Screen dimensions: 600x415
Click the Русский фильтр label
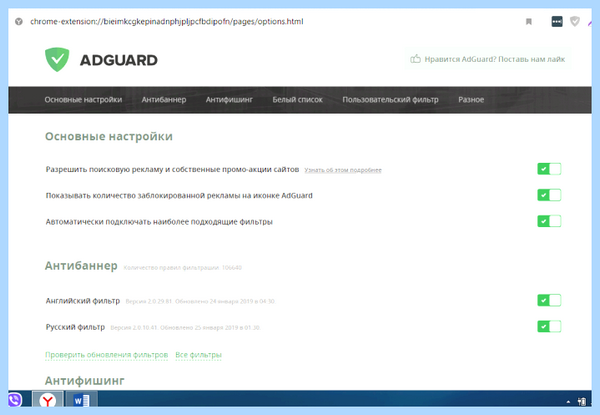pyautogui.click(x=75, y=327)
